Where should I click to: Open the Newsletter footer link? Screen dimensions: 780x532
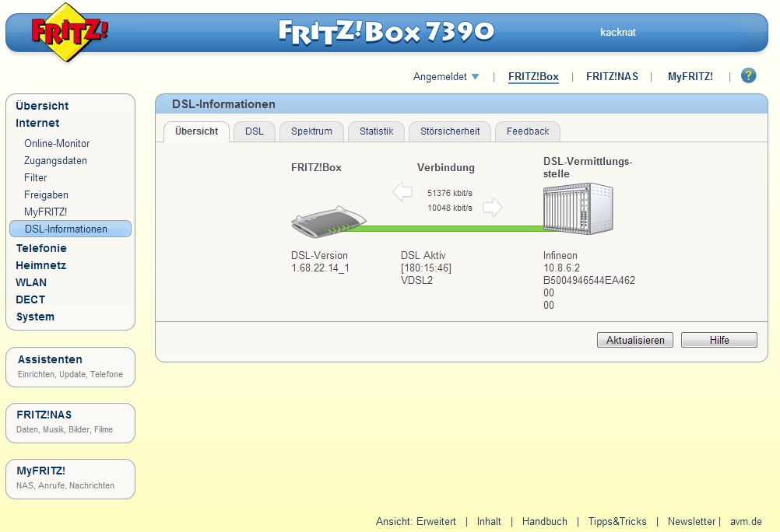point(691,522)
